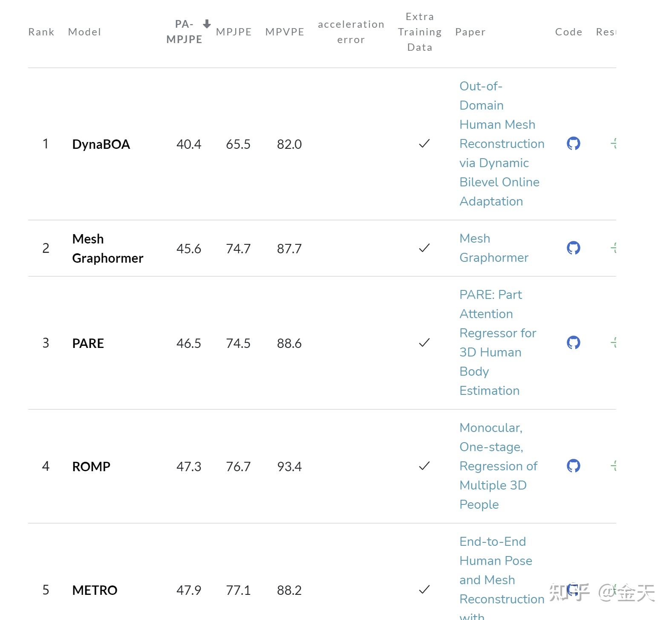672x620 pixels.
Task: Open ROMP result icon at row end
Action: click(613, 466)
